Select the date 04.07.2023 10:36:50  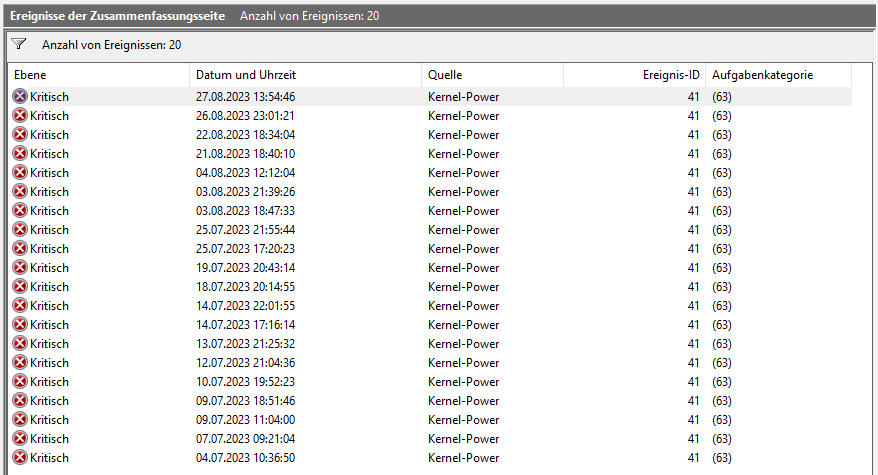point(245,458)
